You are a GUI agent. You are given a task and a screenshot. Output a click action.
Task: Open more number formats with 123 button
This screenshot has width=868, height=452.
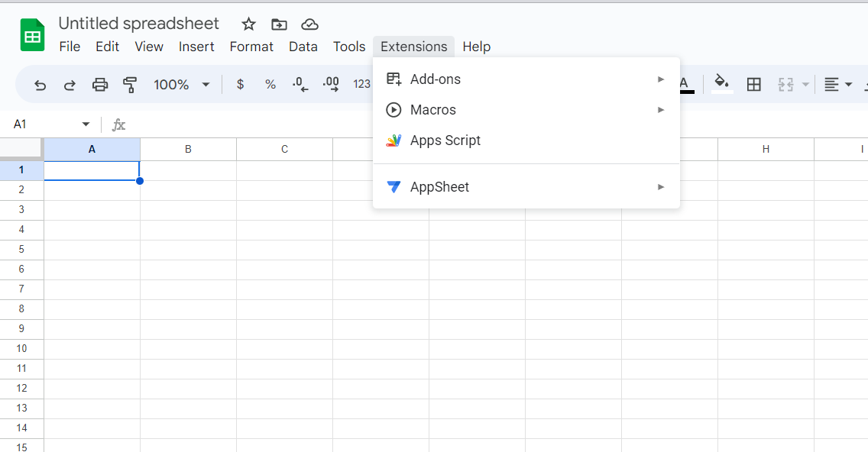(361, 84)
